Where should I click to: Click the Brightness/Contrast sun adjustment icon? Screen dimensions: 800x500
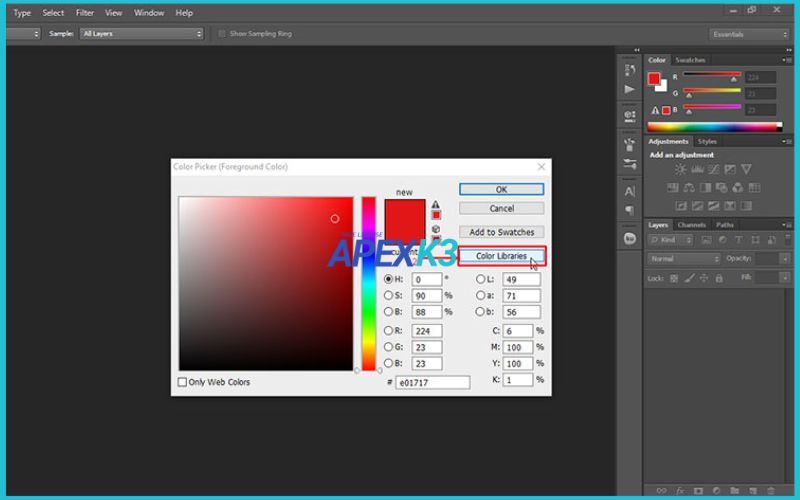coord(680,169)
